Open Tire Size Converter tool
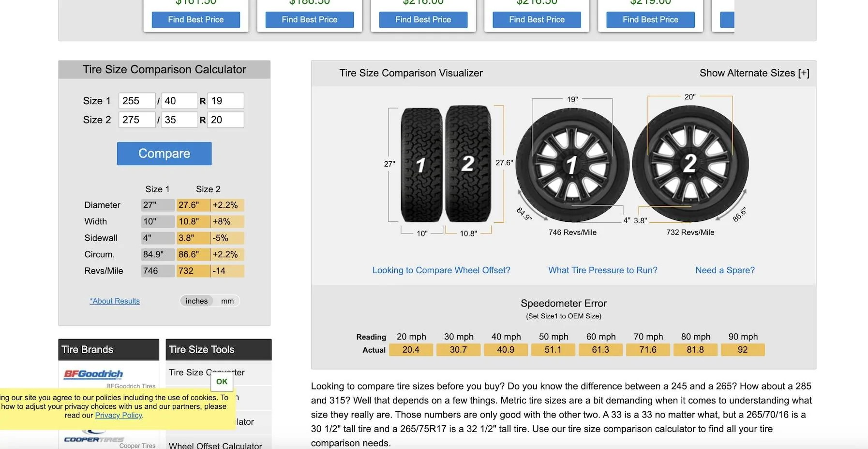This screenshot has width=868, height=449. (x=207, y=372)
